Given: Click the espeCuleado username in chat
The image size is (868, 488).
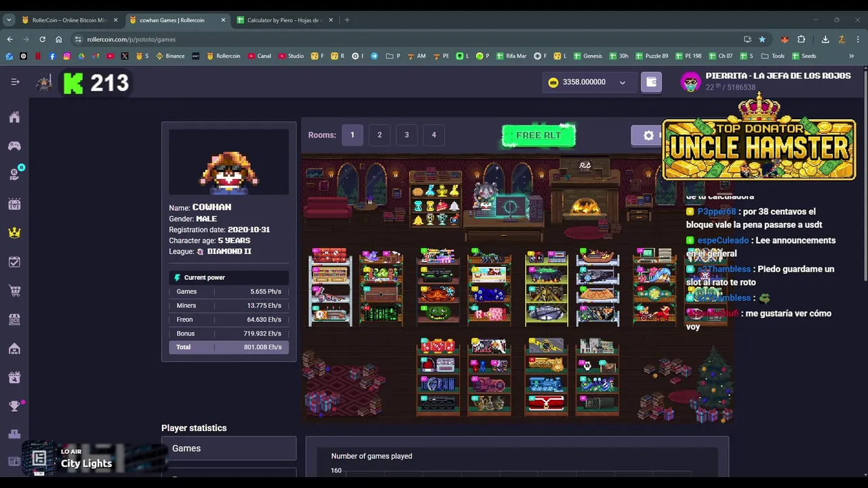Looking at the screenshot, I should click(723, 240).
